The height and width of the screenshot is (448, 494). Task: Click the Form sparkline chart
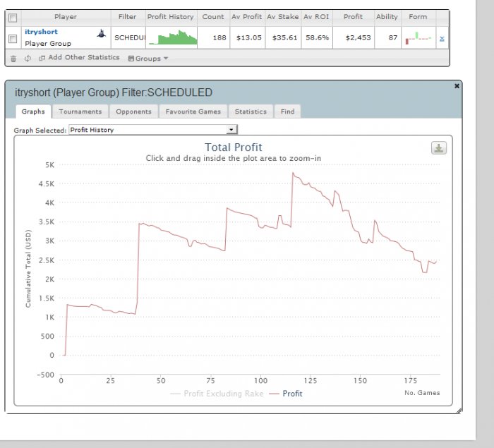coord(418,38)
